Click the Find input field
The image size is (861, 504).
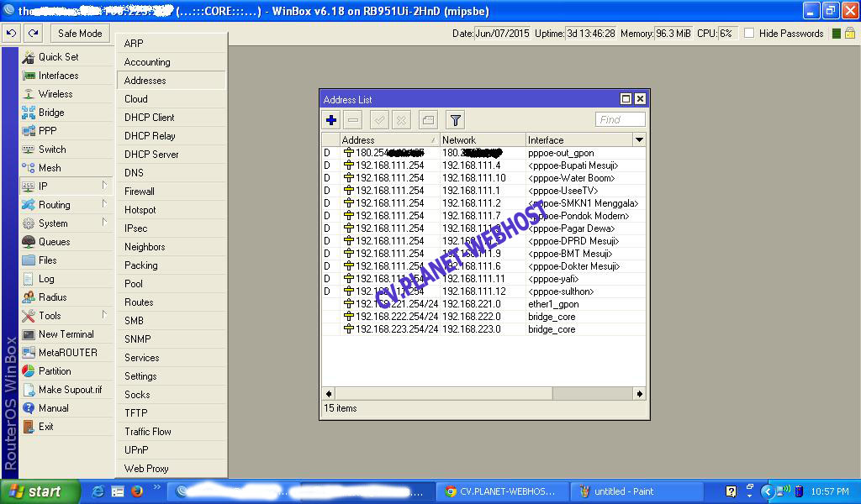click(621, 120)
